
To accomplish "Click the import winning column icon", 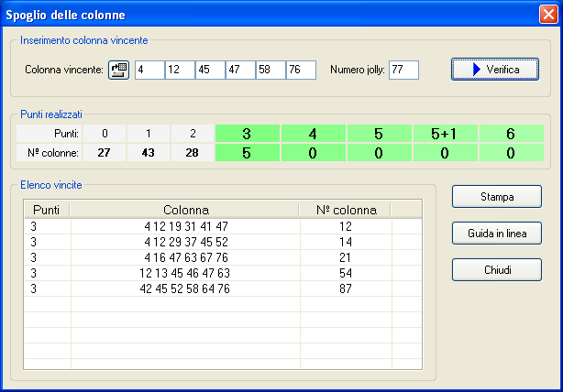I will [x=119, y=70].
